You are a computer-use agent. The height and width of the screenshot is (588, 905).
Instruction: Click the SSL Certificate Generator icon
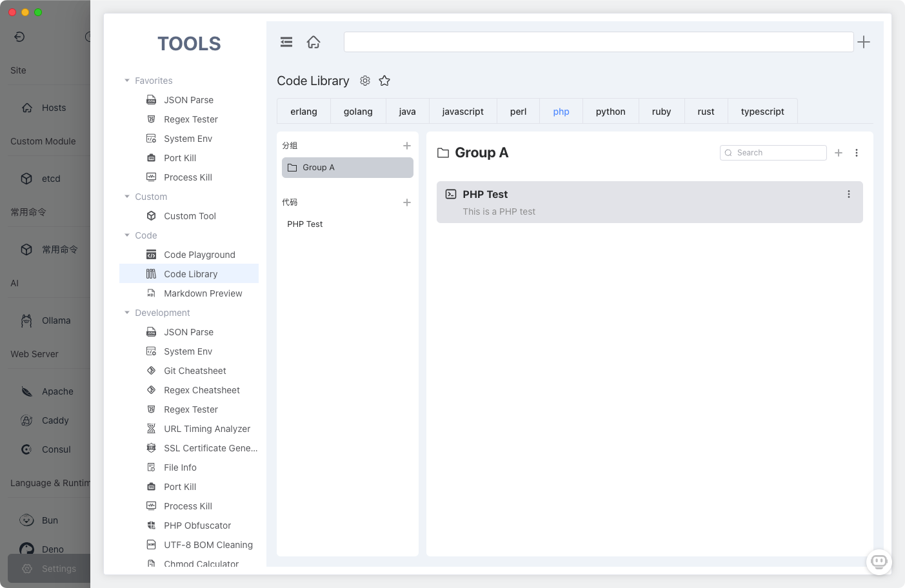[151, 448]
